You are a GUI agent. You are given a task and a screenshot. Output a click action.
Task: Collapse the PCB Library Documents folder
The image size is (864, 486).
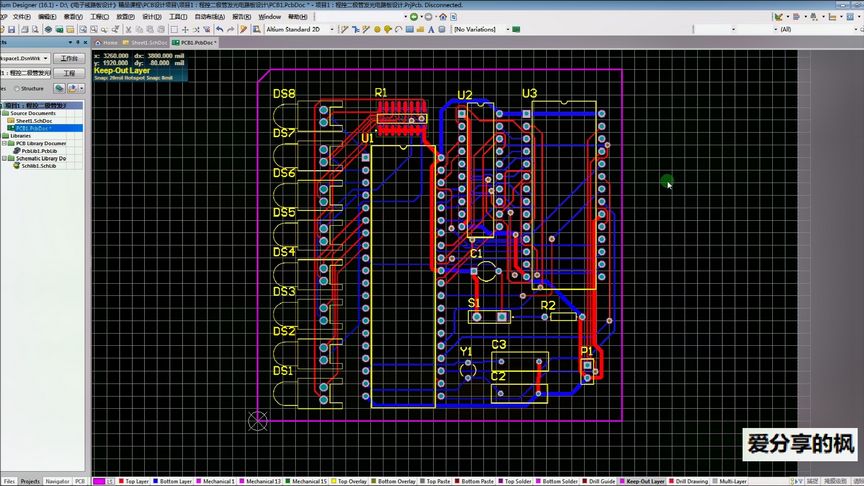tap(4, 143)
